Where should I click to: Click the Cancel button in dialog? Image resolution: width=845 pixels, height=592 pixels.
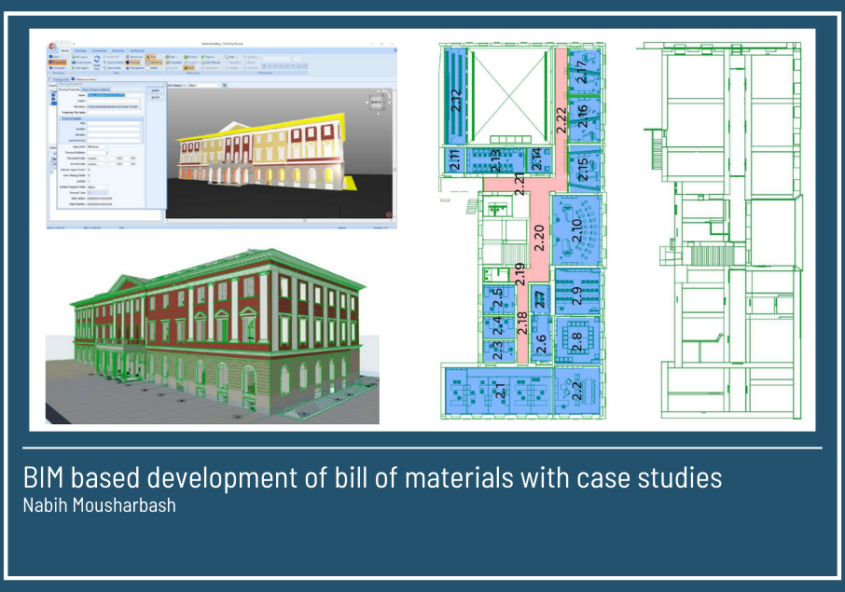click(155, 97)
